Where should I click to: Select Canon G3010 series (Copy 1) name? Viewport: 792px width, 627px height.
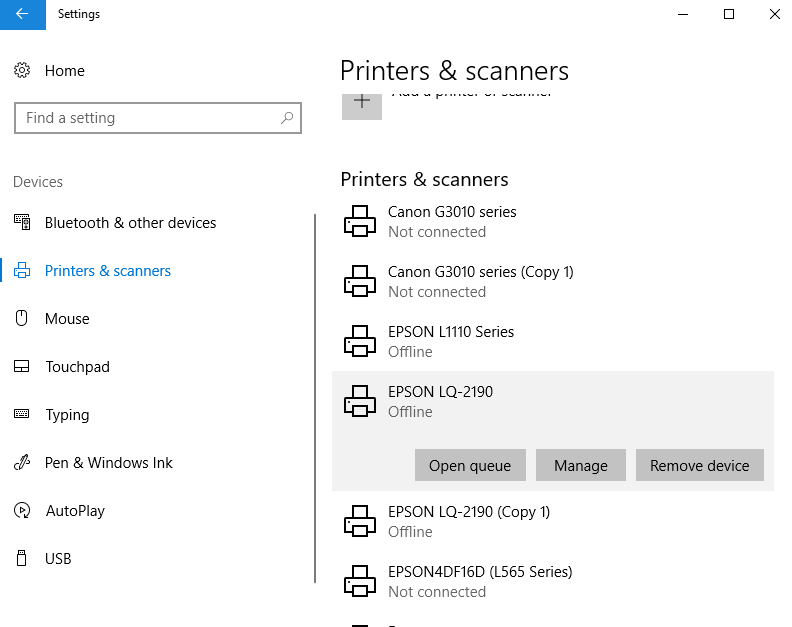point(480,272)
